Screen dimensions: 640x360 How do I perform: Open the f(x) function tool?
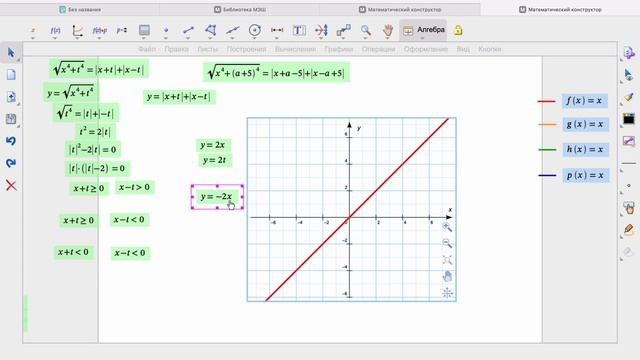point(55,30)
